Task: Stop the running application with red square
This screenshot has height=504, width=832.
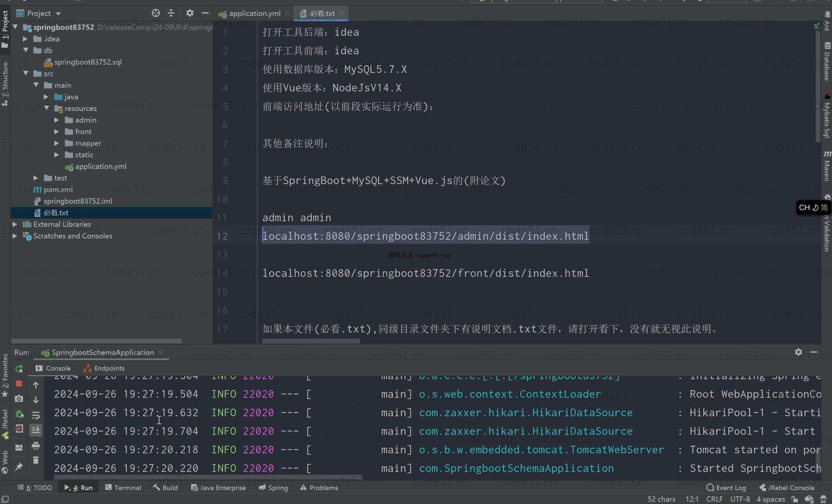Action: tap(19, 383)
